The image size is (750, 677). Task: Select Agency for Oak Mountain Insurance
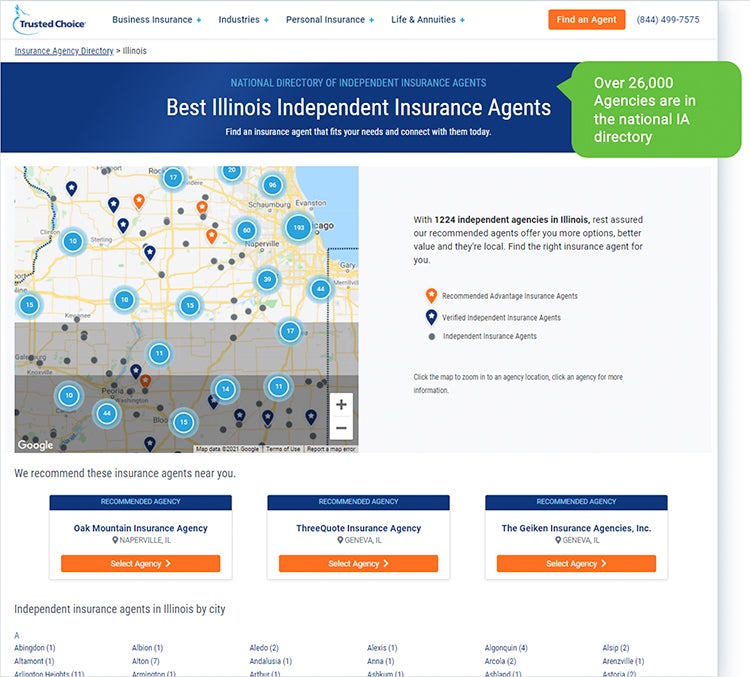tap(141, 564)
